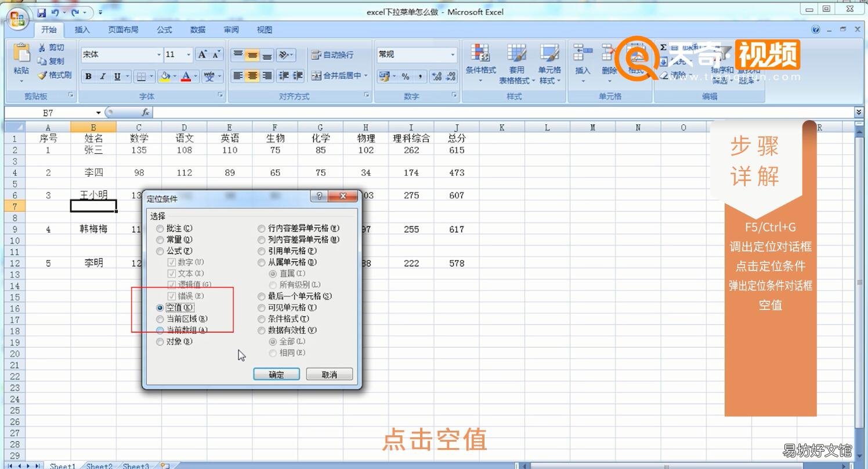
Task: Toggle 自动换行 wrap text
Action: pyautogui.click(x=332, y=55)
